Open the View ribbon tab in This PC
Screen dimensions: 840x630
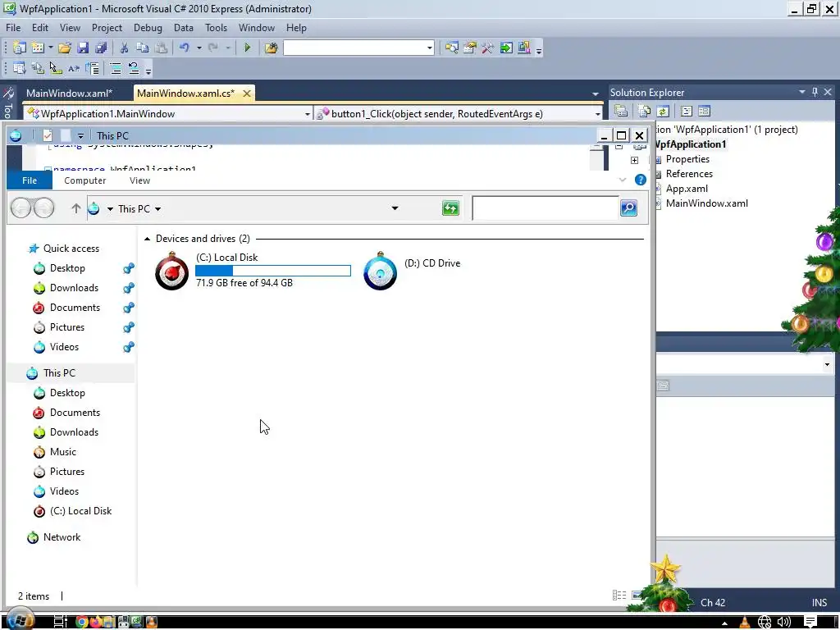coord(139,180)
